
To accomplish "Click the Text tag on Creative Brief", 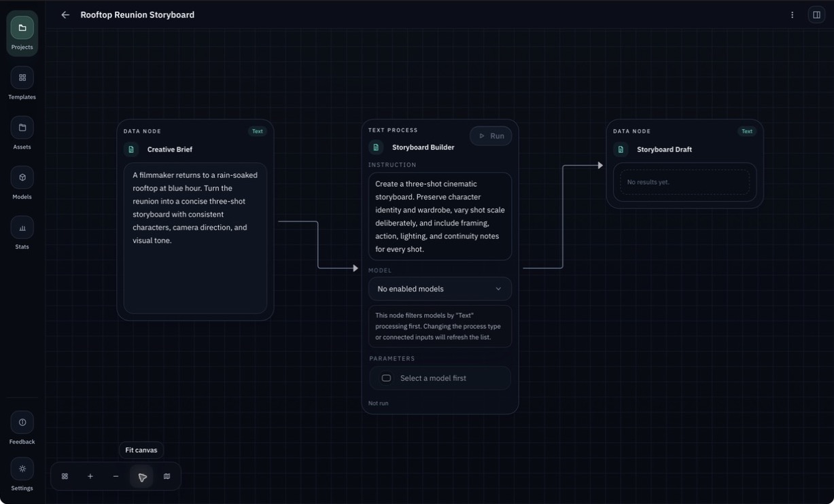I will click(x=258, y=131).
